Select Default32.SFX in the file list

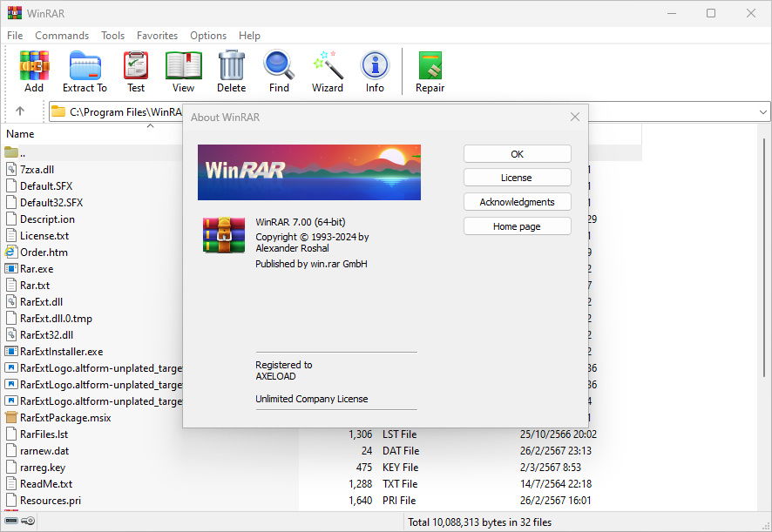[51, 202]
